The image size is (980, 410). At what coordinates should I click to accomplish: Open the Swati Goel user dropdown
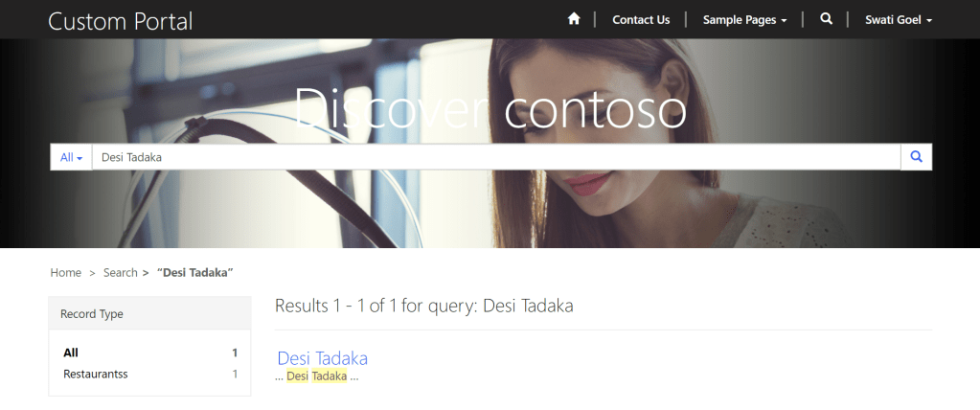click(x=899, y=20)
